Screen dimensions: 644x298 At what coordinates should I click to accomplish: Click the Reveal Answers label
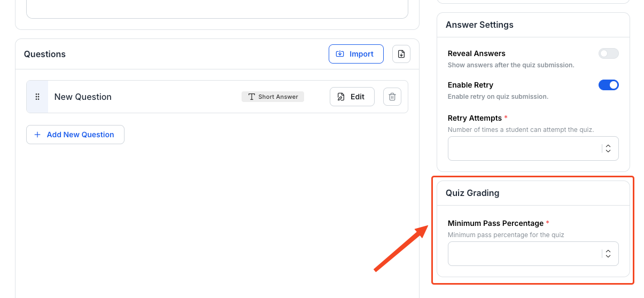click(477, 53)
